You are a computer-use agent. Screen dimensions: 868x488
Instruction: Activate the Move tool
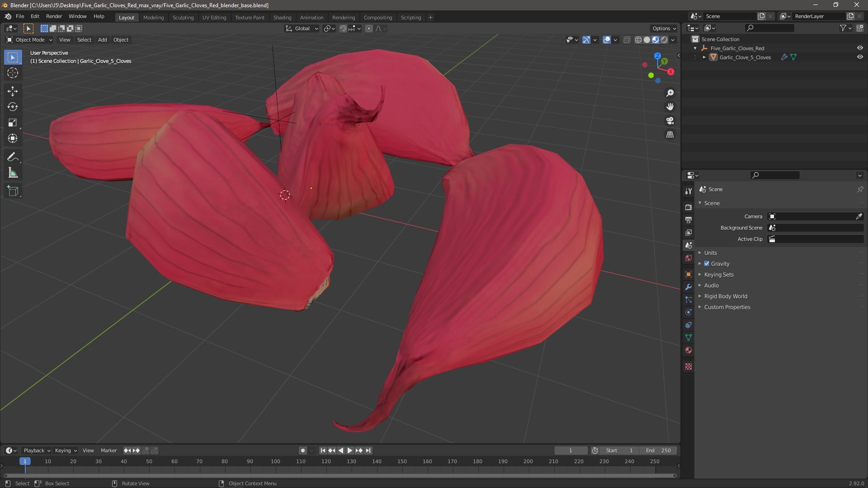click(13, 91)
